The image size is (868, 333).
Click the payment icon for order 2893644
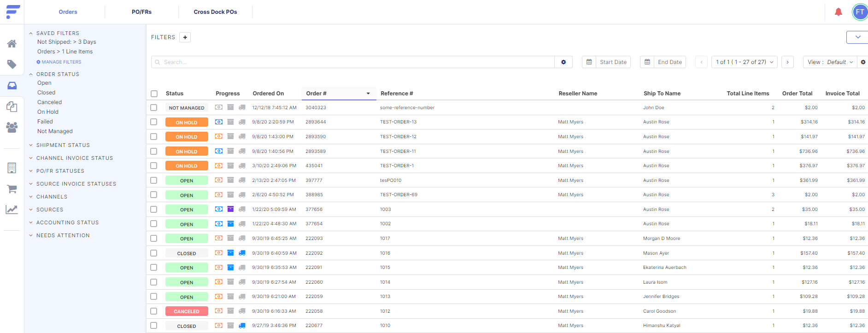pos(219,122)
